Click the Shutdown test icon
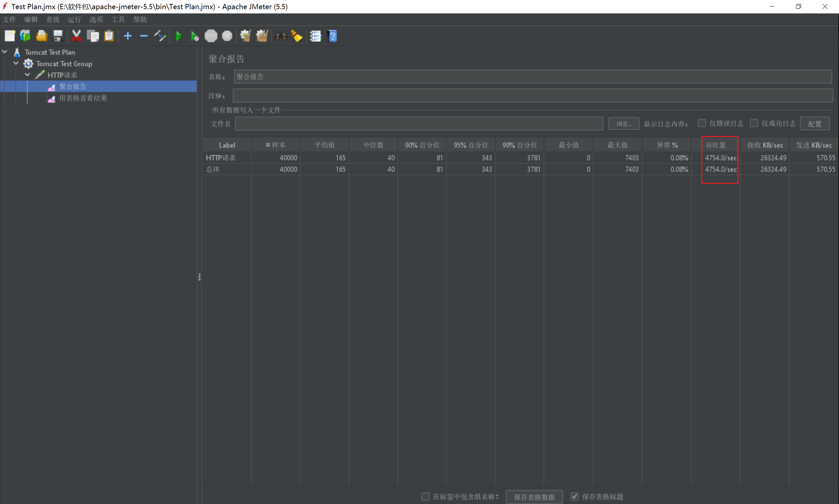 [227, 36]
